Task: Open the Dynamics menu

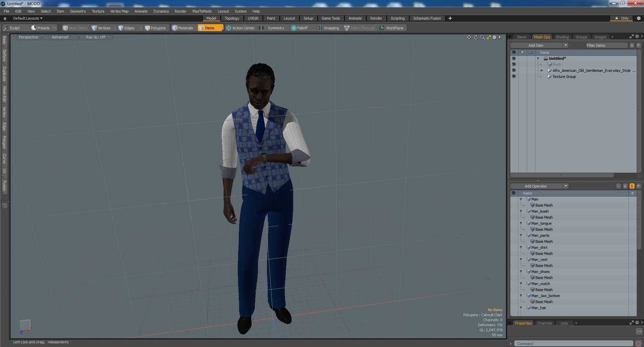Action: (x=161, y=11)
